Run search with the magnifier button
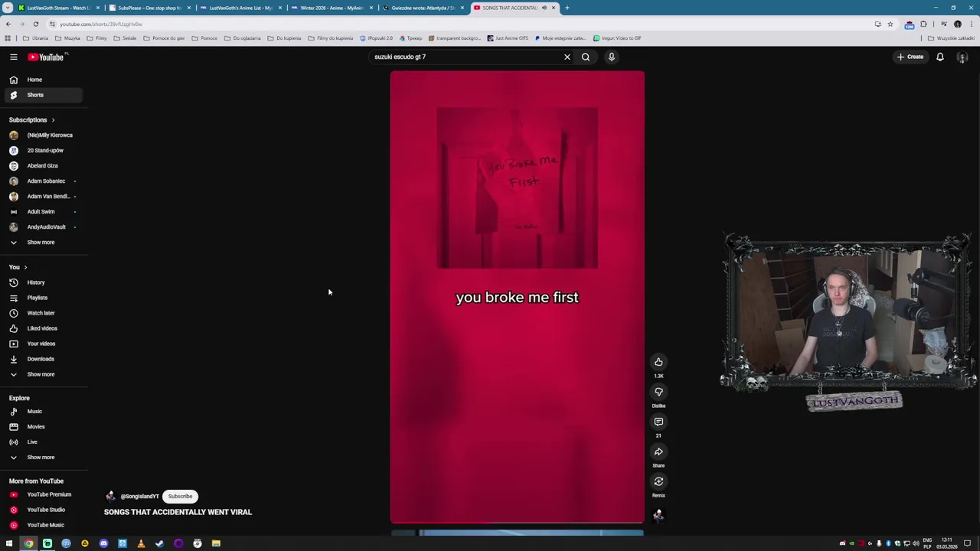The height and width of the screenshot is (551, 980). click(x=586, y=57)
